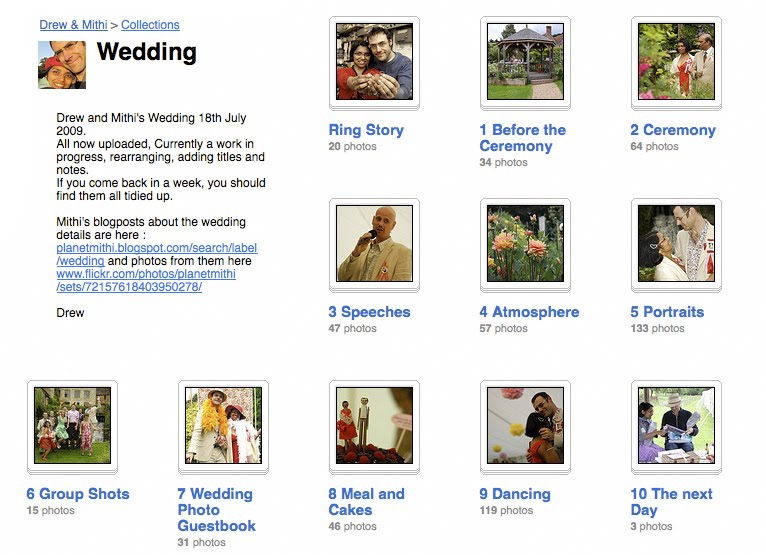The height and width of the screenshot is (555, 766).
Task: Open the 7 Wedding Photo Guestbook title
Action: pos(216,510)
